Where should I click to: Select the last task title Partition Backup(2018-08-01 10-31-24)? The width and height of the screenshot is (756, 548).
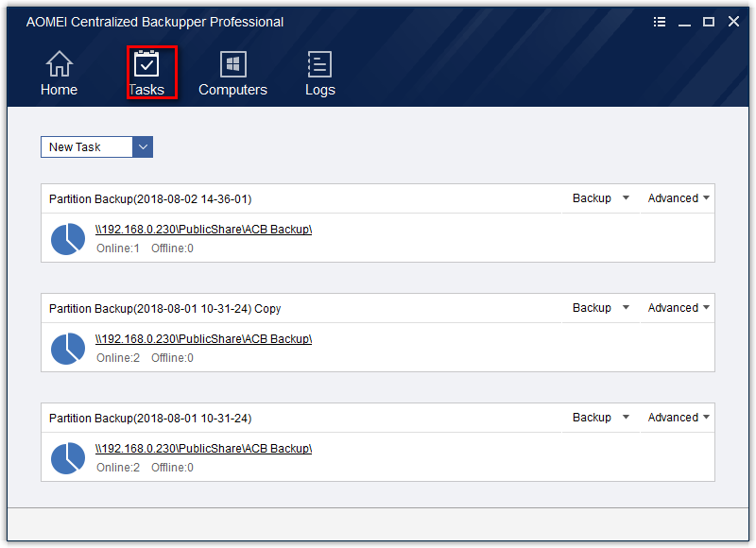(x=150, y=418)
